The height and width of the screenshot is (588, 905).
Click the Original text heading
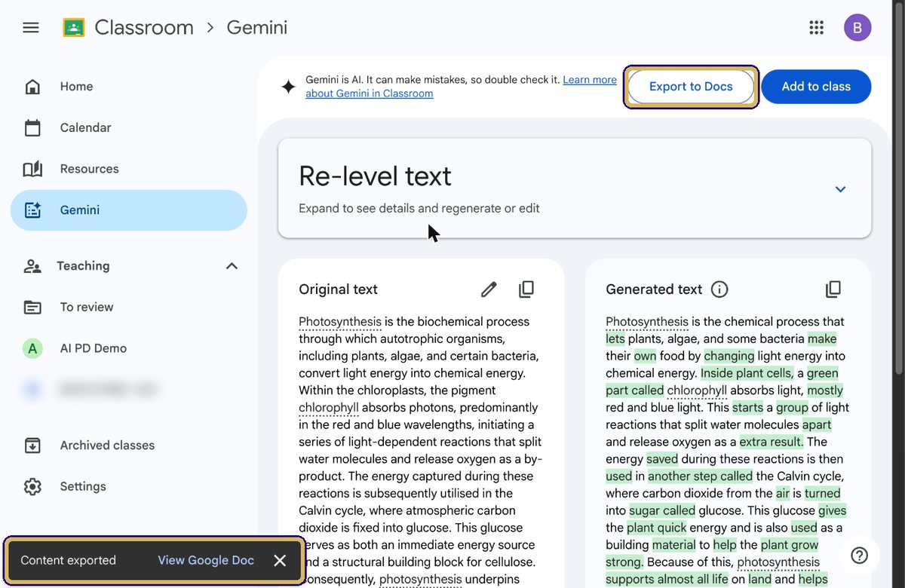[x=338, y=289]
